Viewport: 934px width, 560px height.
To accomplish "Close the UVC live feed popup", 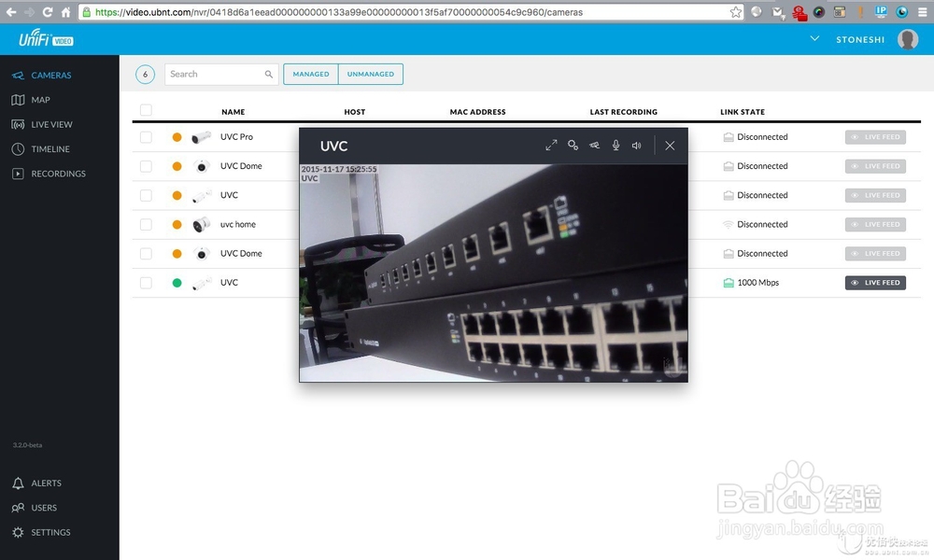I will click(670, 146).
